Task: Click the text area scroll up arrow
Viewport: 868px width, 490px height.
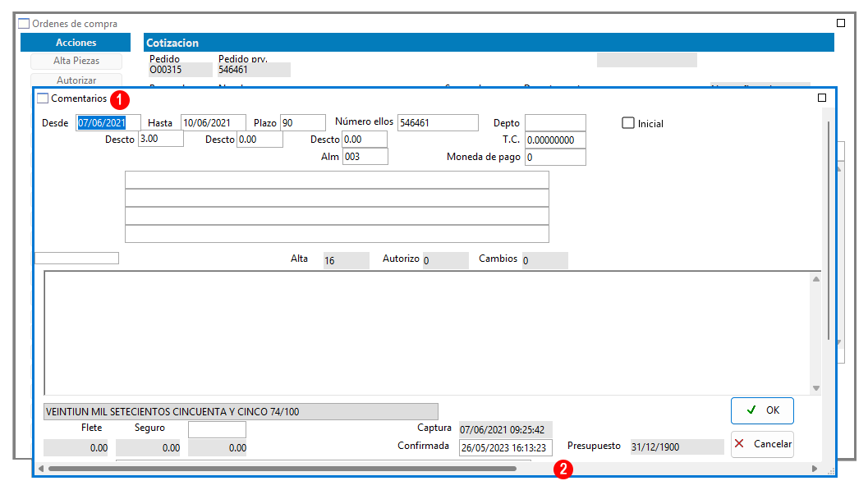Action: [816, 279]
